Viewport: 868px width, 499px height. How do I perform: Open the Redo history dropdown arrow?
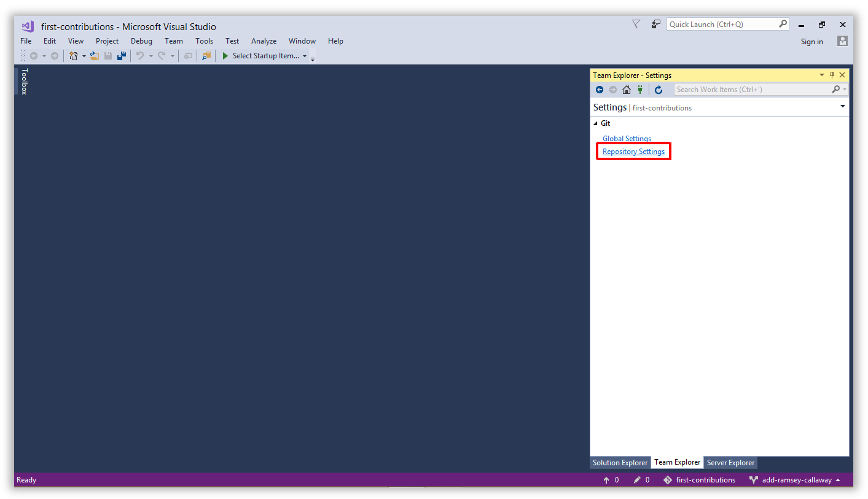click(173, 56)
